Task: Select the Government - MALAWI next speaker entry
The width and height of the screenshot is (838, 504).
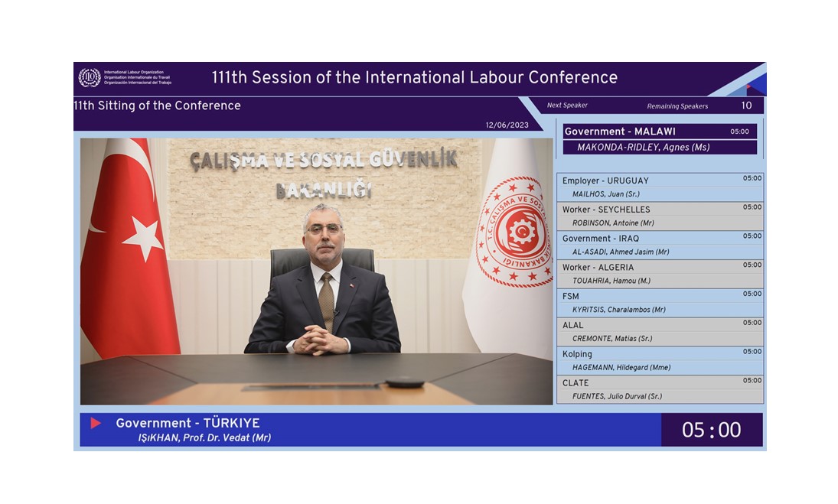Action: pos(659,139)
